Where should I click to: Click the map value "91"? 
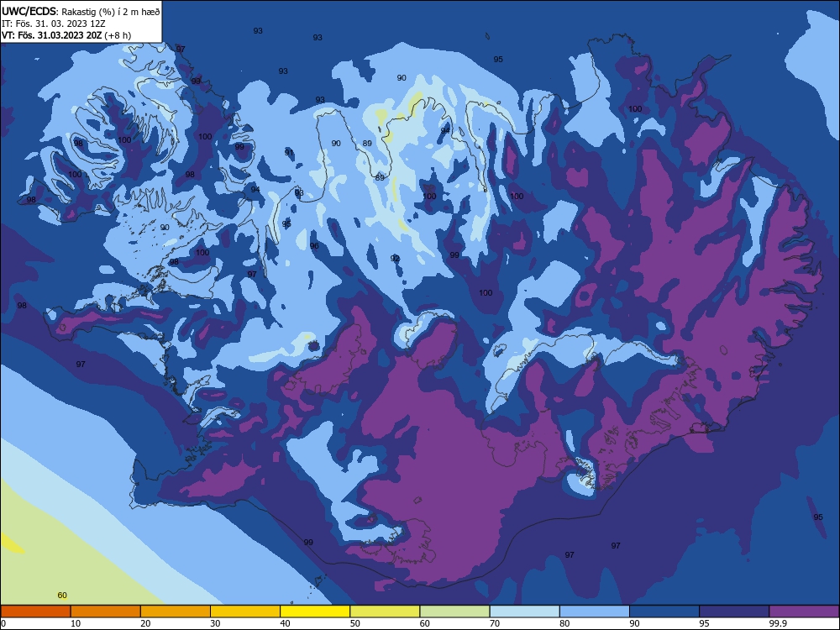(289, 153)
